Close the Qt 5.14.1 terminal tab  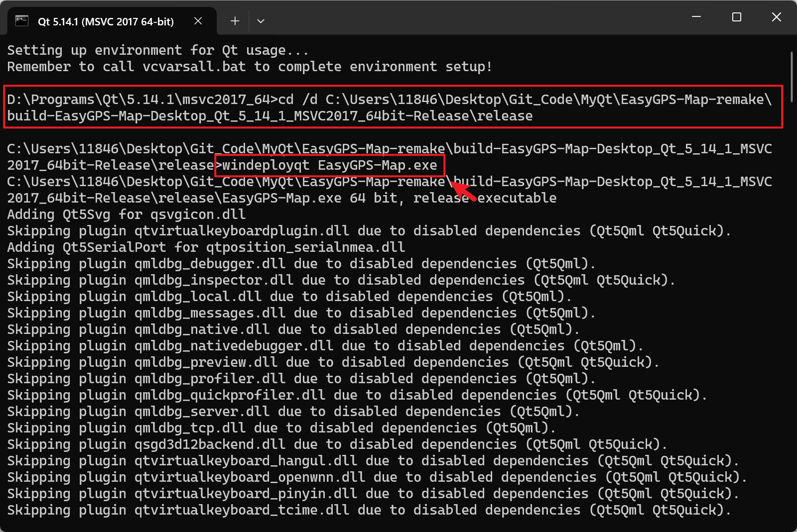click(x=198, y=21)
